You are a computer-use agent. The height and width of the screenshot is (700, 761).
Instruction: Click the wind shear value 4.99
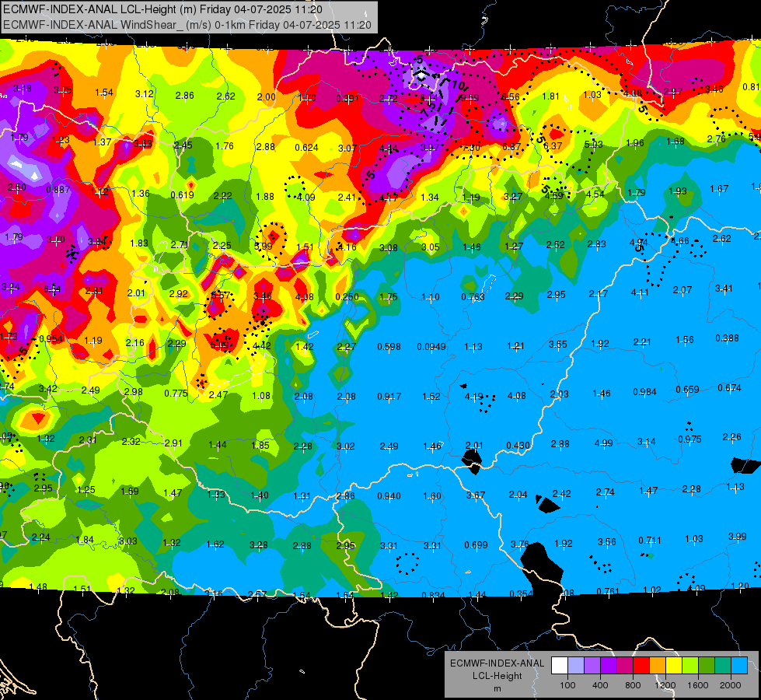point(603,443)
